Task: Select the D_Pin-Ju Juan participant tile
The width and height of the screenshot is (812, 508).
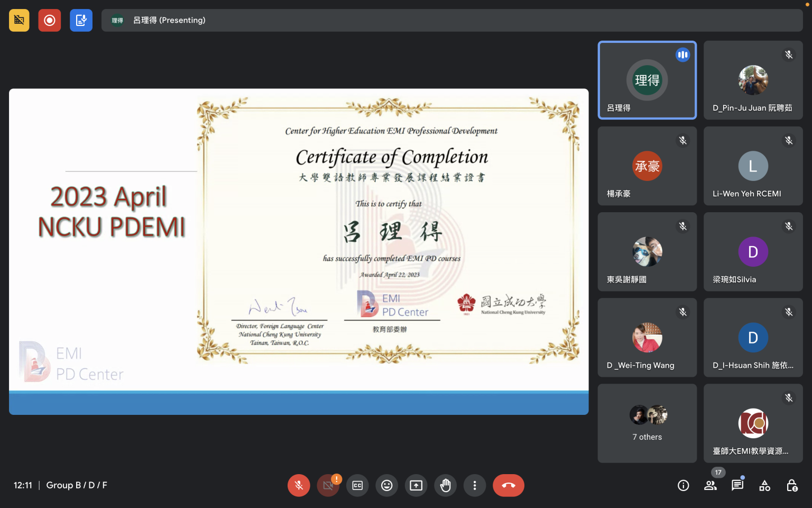Action: coord(753,80)
